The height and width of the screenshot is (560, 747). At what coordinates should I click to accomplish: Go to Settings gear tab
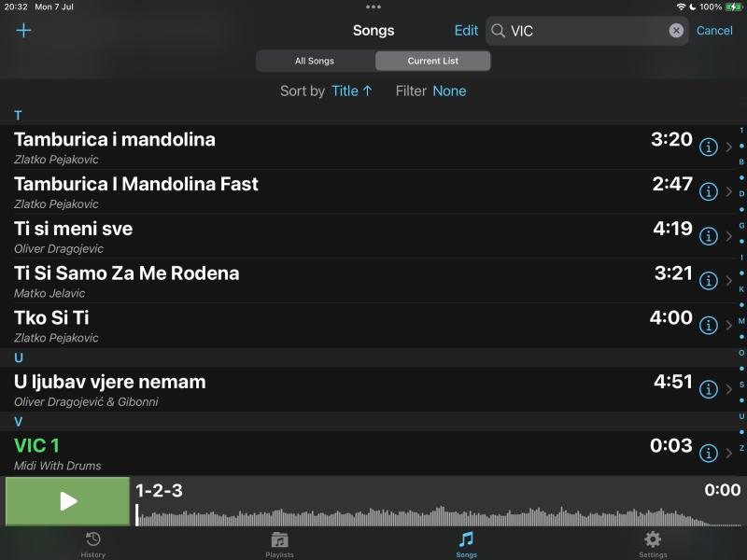[653, 544]
